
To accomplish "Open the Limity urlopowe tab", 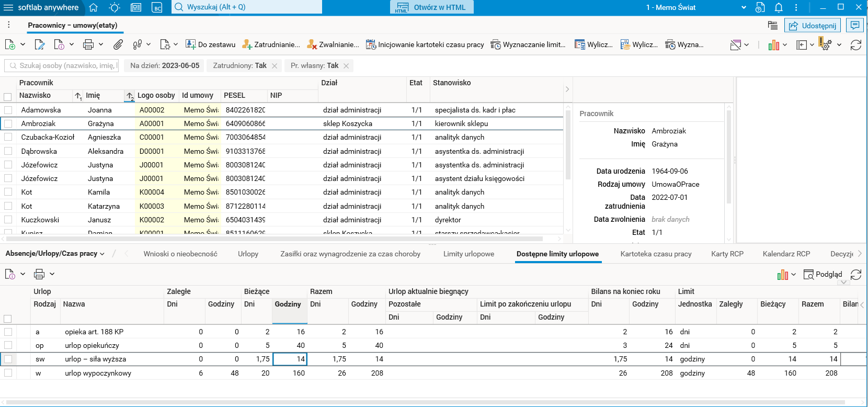I will click(x=469, y=254).
